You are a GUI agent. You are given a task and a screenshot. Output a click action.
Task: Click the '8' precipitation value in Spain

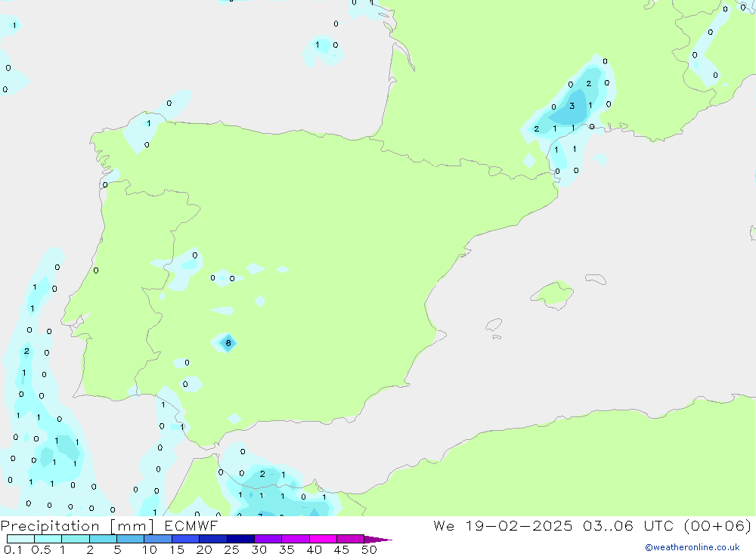point(228,343)
